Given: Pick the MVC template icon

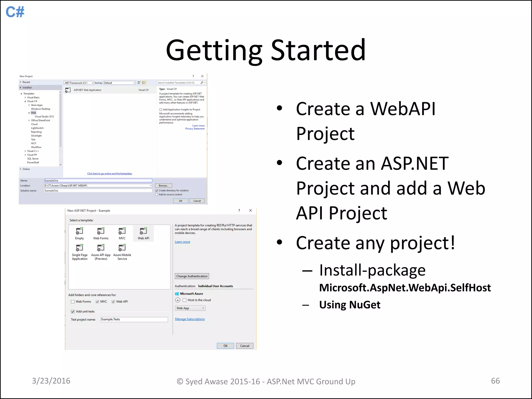Looking at the screenshot, I should pyautogui.click(x=122, y=231).
